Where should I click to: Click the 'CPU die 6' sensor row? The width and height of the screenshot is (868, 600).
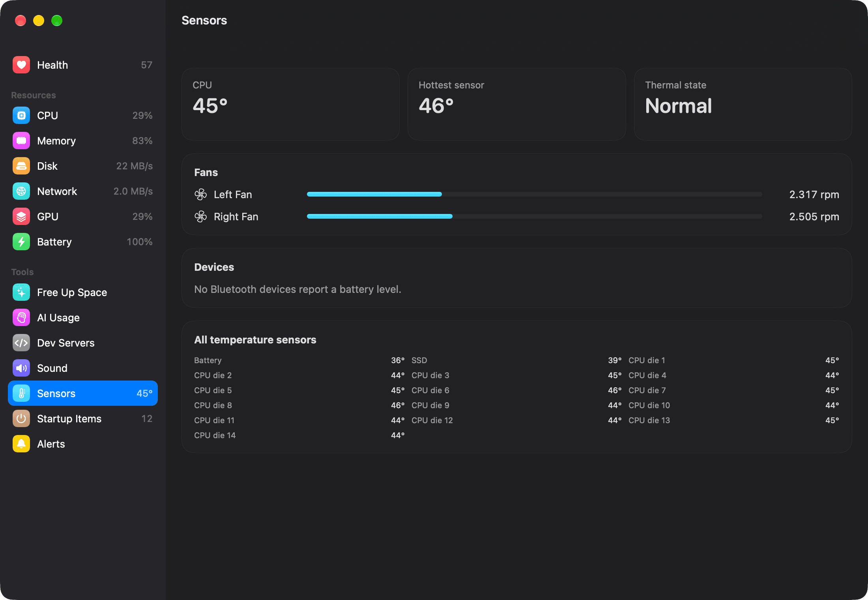[x=516, y=390]
